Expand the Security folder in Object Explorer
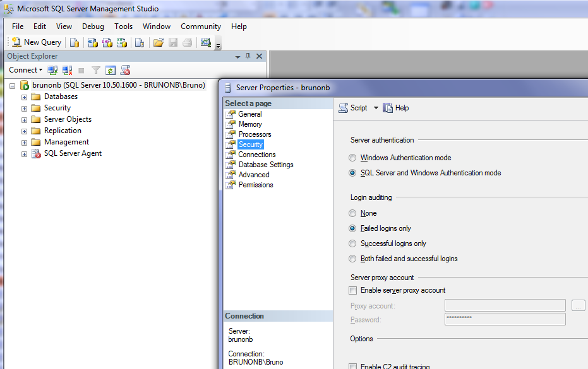 [24, 108]
